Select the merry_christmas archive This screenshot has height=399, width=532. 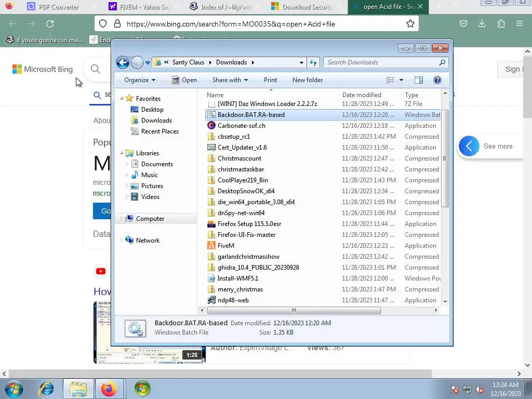click(240, 289)
